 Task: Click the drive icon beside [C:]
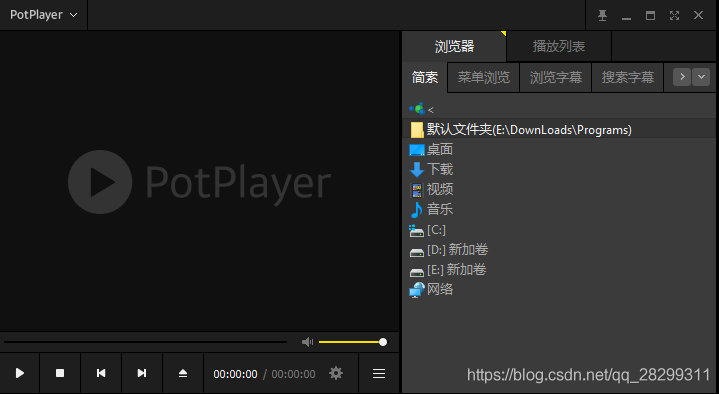(416, 231)
